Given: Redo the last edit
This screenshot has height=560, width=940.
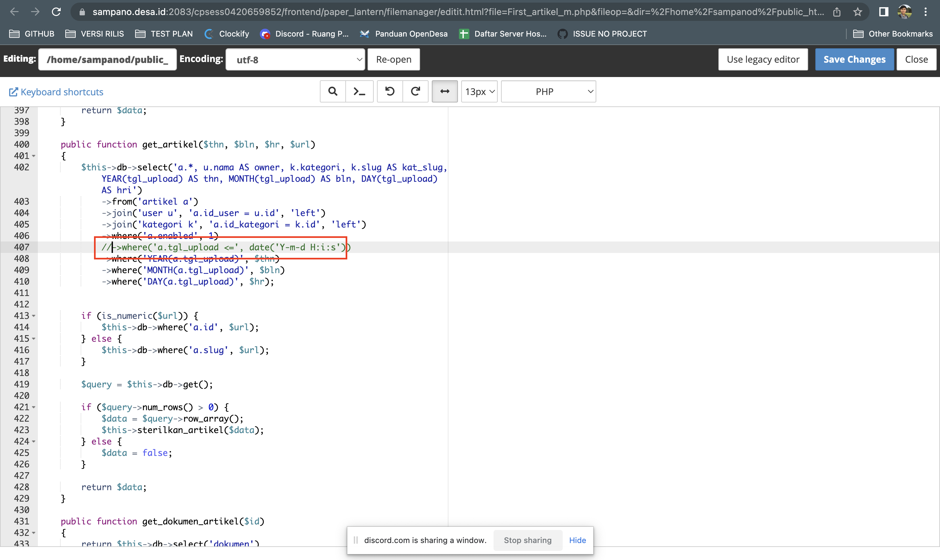Looking at the screenshot, I should tap(415, 91).
